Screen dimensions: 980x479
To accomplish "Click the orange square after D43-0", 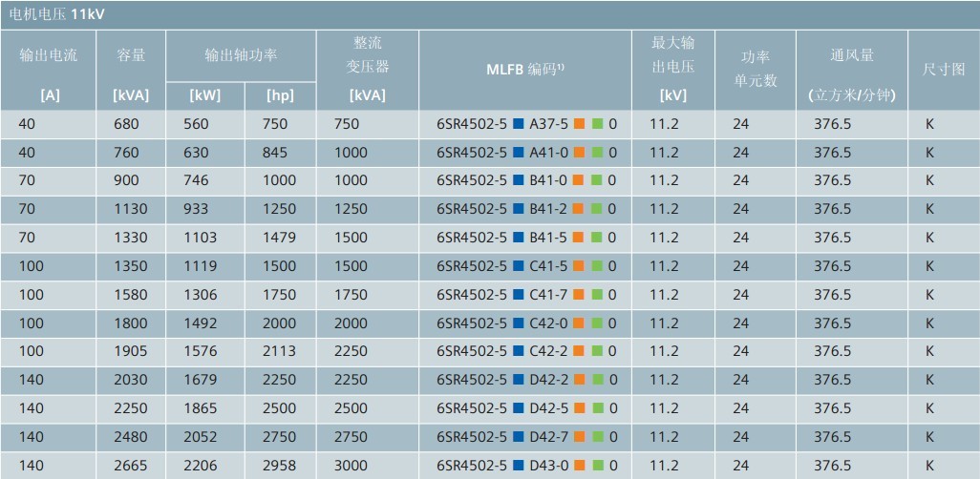I will [x=580, y=466].
